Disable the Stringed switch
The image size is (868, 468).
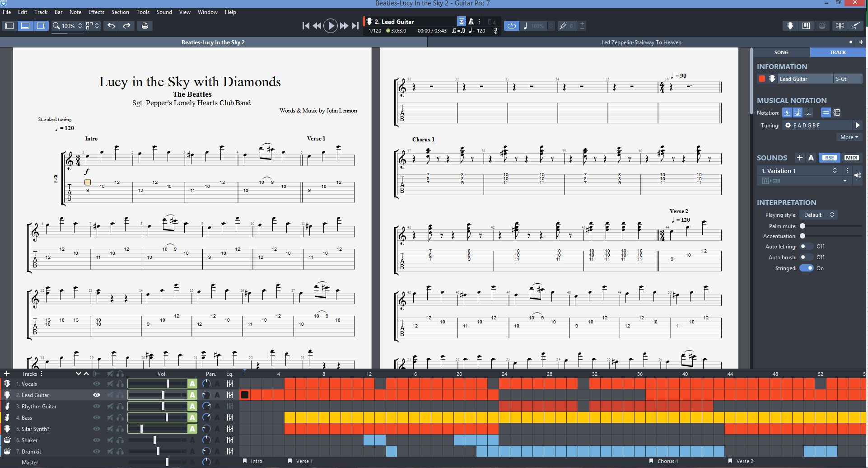pyautogui.click(x=807, y=268)
